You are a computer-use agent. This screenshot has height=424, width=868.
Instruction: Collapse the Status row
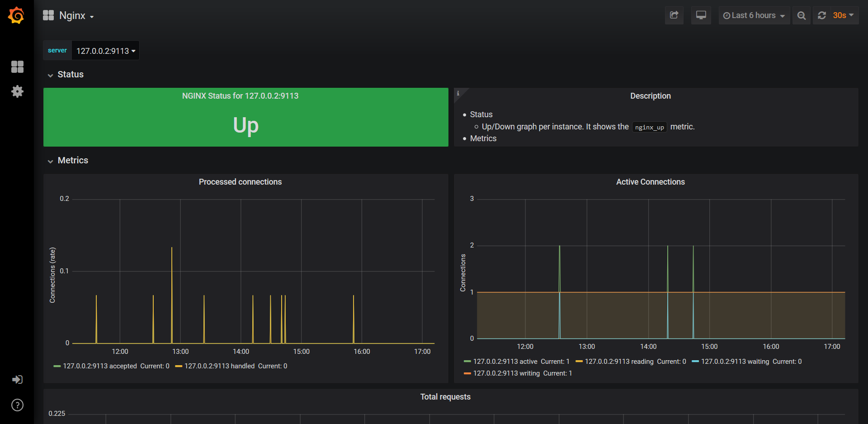tap(70, 74)
